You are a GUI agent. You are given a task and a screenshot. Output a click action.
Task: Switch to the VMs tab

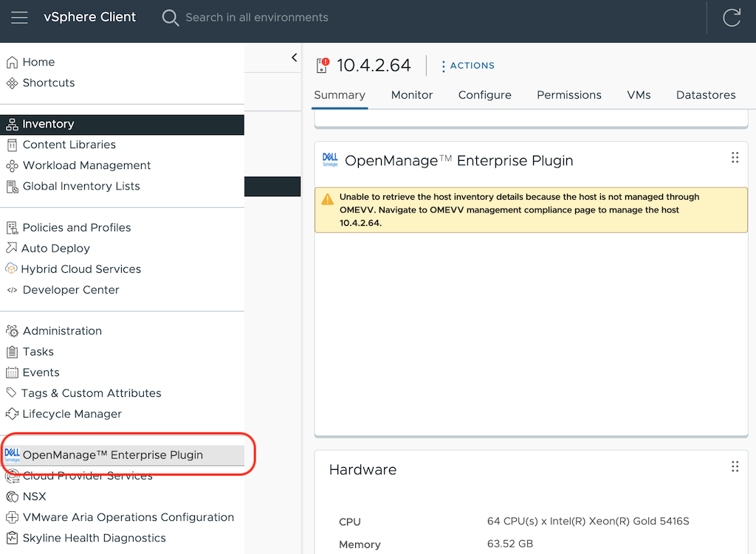point(639,95)
